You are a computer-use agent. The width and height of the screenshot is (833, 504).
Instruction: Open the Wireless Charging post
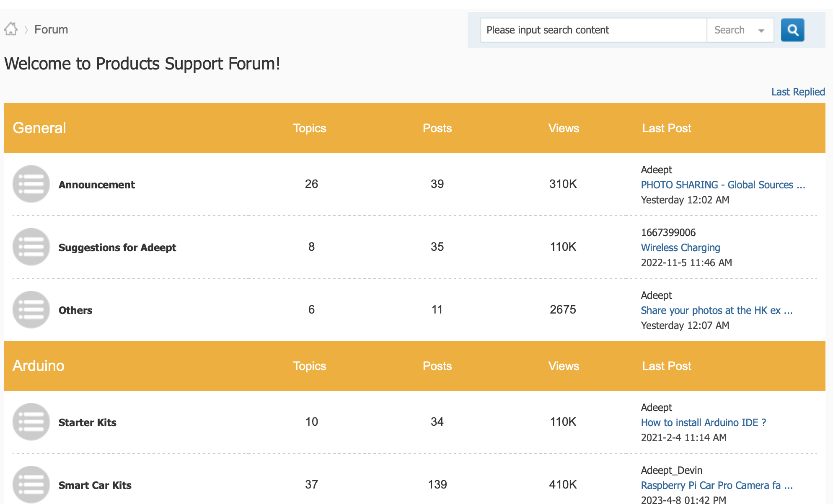680,247
